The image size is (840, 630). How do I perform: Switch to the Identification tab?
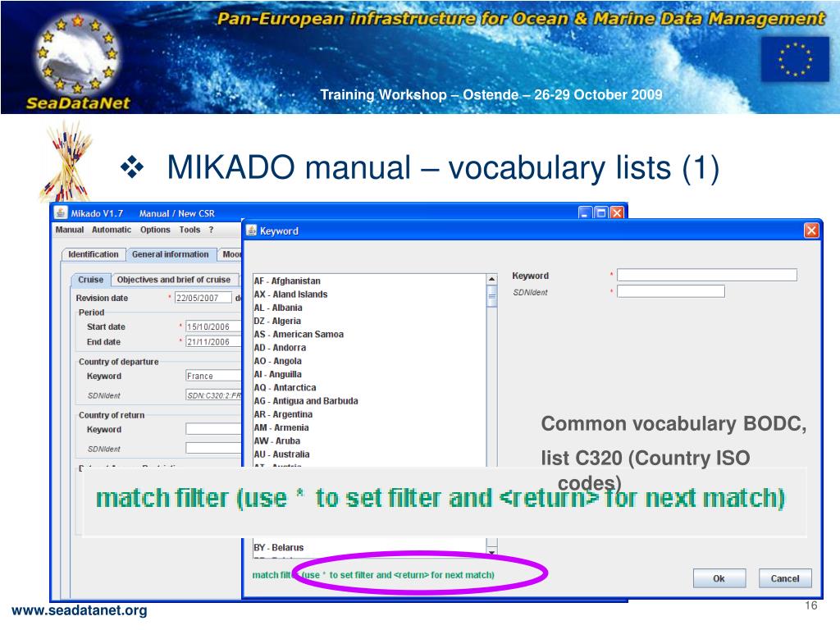[94, 254]
